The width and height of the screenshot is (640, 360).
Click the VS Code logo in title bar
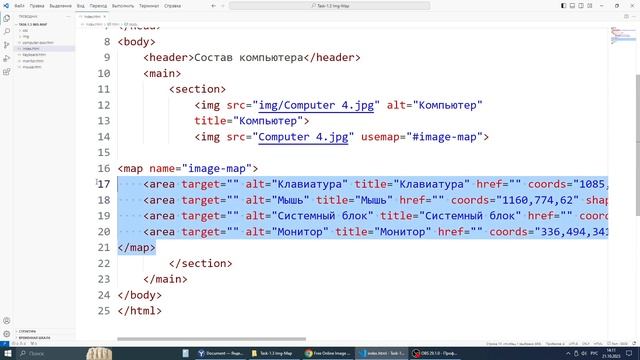point(6,6)
